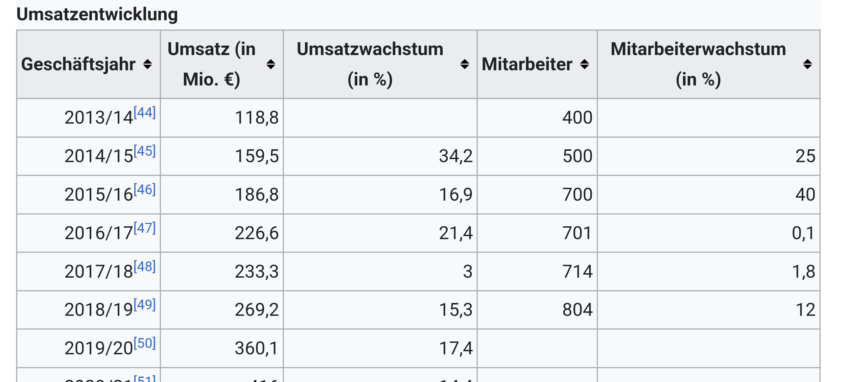Open footnote [50] for 2019/20
Viewport: 868px width, 382px height.
point(145,343)
